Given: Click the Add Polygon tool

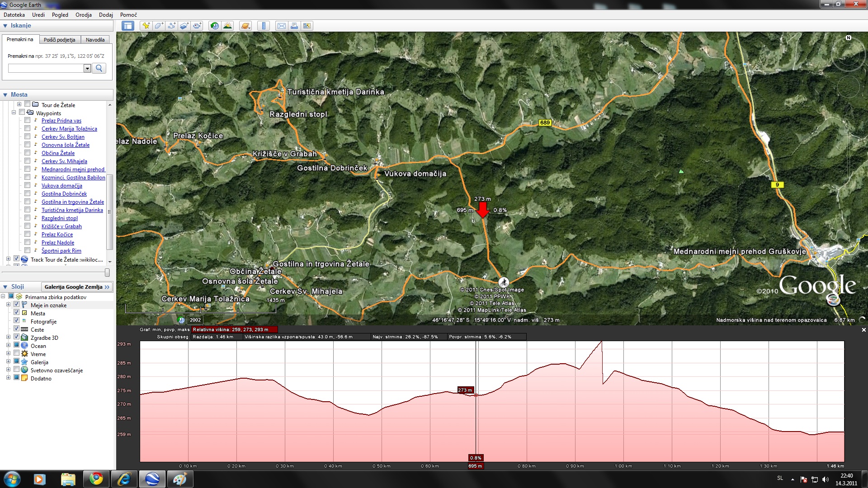Looking at the screenshot, I should (159, 26).
